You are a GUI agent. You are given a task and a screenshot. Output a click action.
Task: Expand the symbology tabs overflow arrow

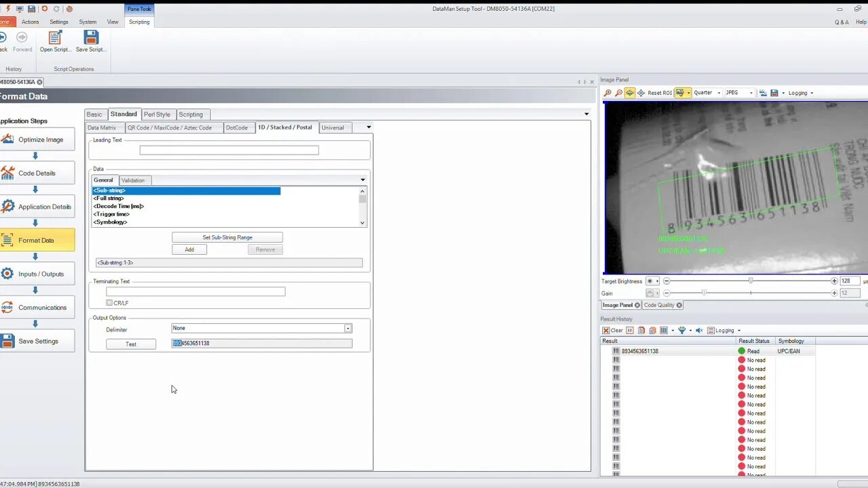(369, 127)
